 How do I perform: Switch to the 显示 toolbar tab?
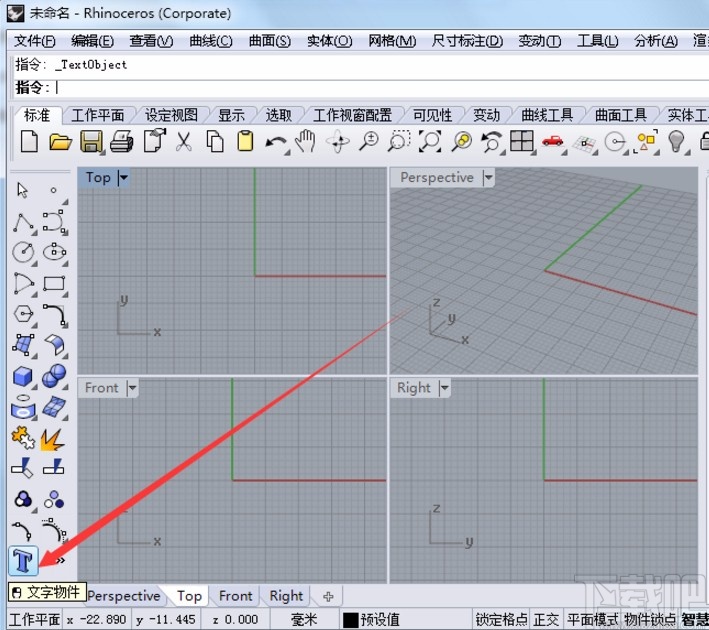coord(231,115)
